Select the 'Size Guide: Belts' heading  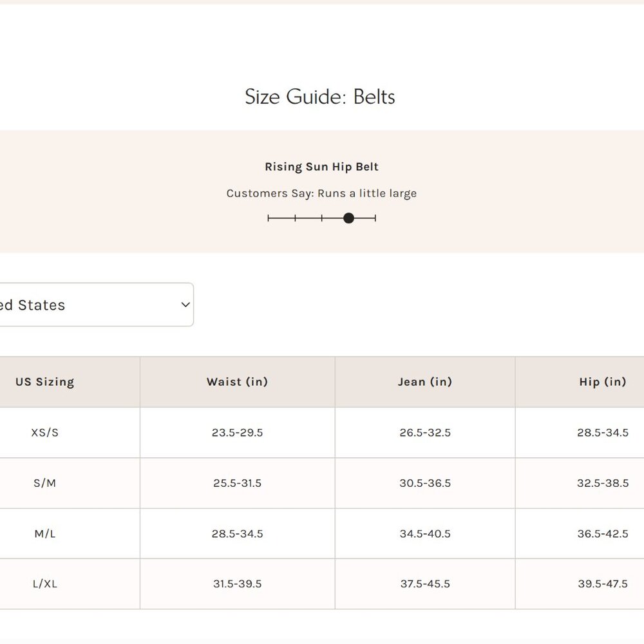click(x=320, y=97)
